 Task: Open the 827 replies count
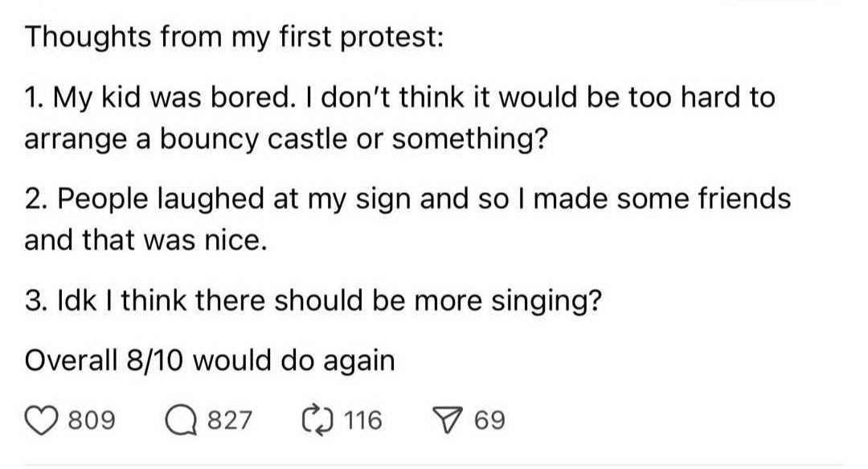click(x=230, y=420)
